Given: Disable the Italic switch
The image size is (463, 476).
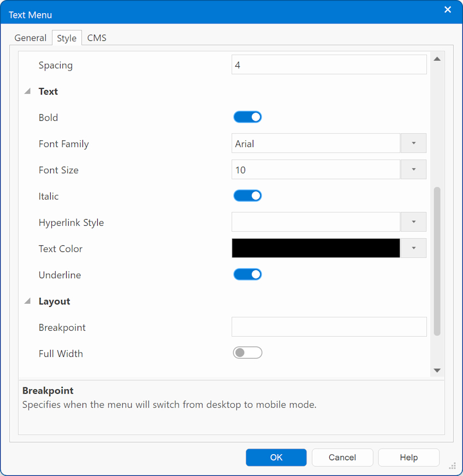Looking at the screenshot, I should [x=247, y=196].
